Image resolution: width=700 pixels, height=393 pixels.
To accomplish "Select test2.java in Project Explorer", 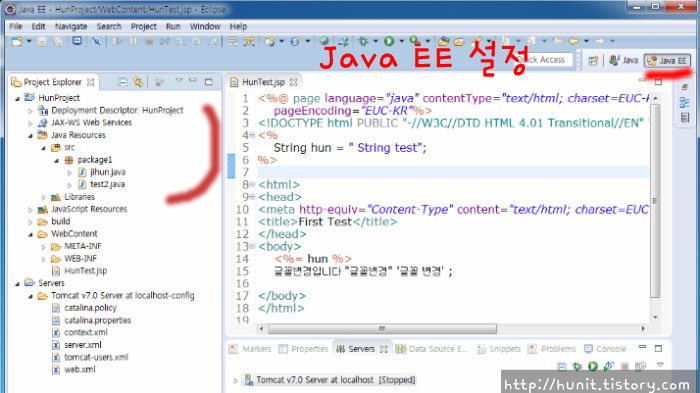I will coord(101,184).
